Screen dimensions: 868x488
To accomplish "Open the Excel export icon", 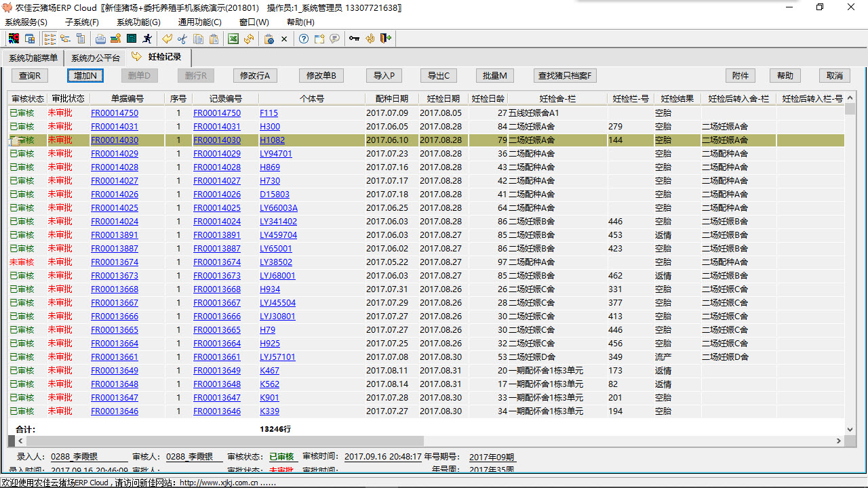I will [x=233, y=39].
